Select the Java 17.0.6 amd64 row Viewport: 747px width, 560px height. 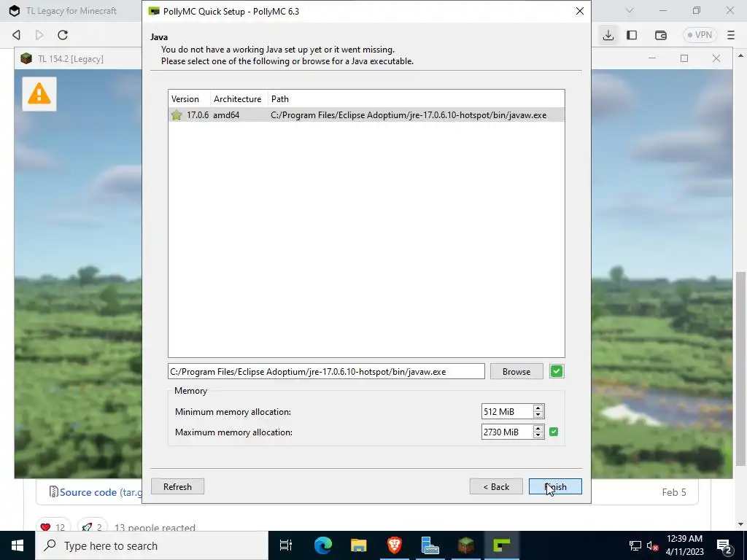366,114
